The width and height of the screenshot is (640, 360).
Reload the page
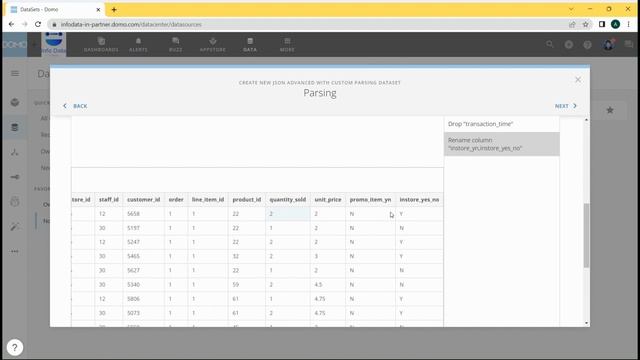[x=38, y=24]
